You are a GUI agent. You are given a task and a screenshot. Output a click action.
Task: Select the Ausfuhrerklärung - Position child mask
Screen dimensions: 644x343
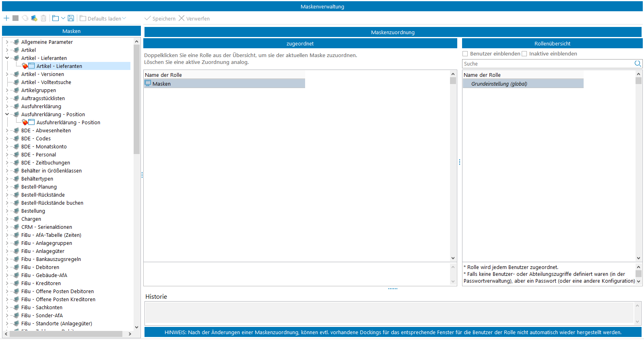pyautogui.click(x=68, y=122)
